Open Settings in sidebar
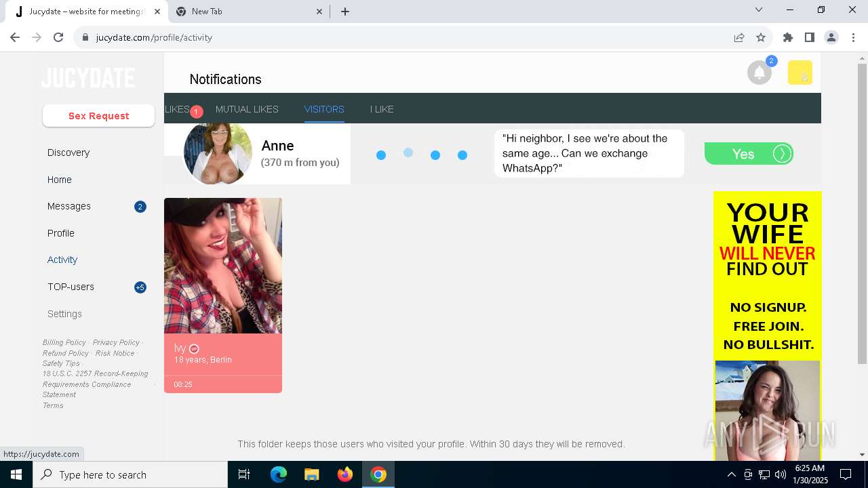 pos(64,314)
